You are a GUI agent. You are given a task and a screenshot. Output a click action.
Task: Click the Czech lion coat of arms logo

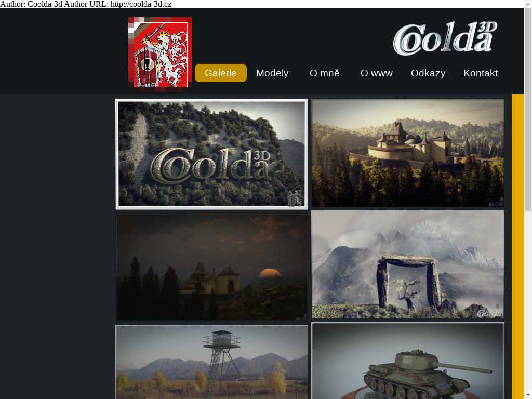tap(160, 54)
